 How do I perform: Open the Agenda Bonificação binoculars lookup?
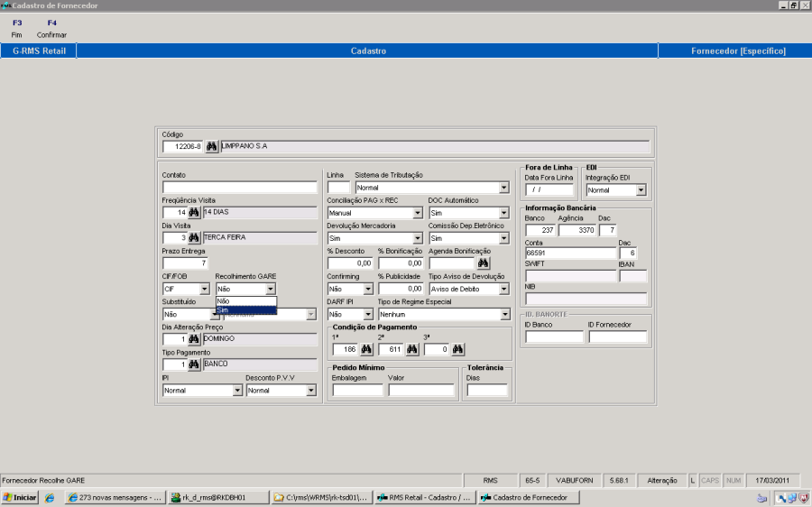tap(483, 263)
